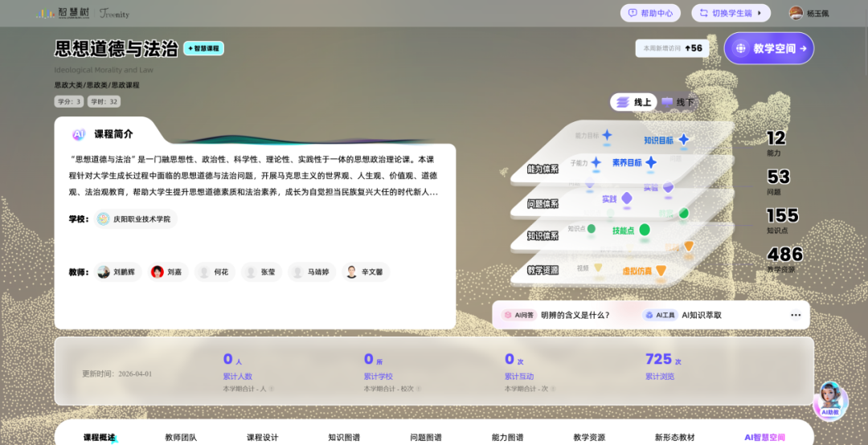Click info icon next to 本学期合计 - 校次
The image size is (868, 445).
click(x=419, y=389)
